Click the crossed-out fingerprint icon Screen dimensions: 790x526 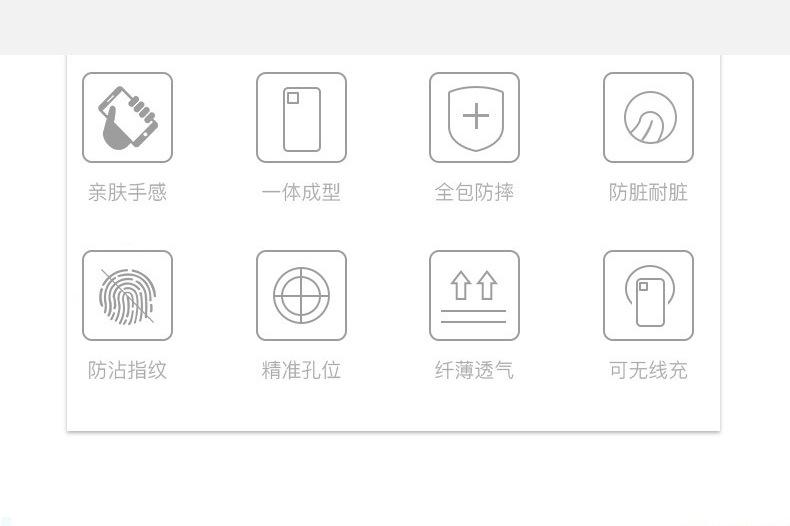(127, 296)
